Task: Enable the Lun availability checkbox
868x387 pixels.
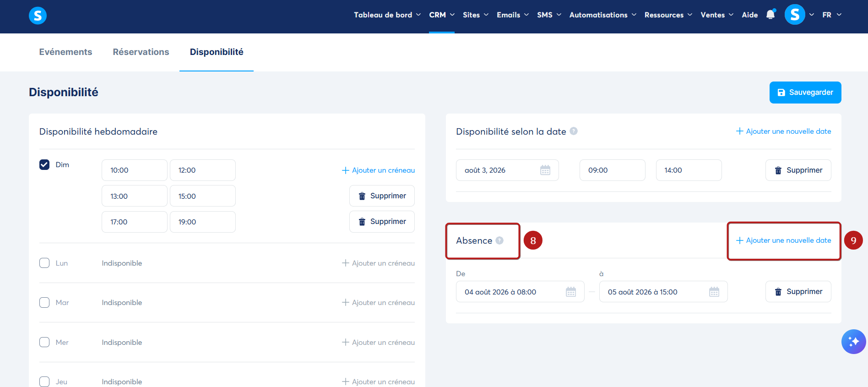Action: point(44,263)
